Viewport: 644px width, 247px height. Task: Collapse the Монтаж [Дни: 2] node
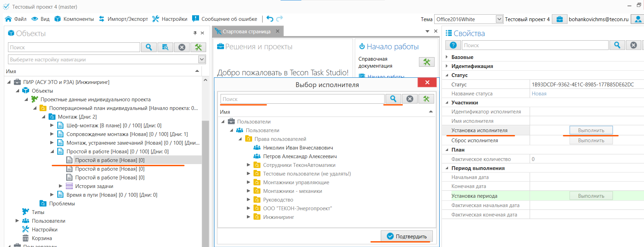(x=44, y=117)
